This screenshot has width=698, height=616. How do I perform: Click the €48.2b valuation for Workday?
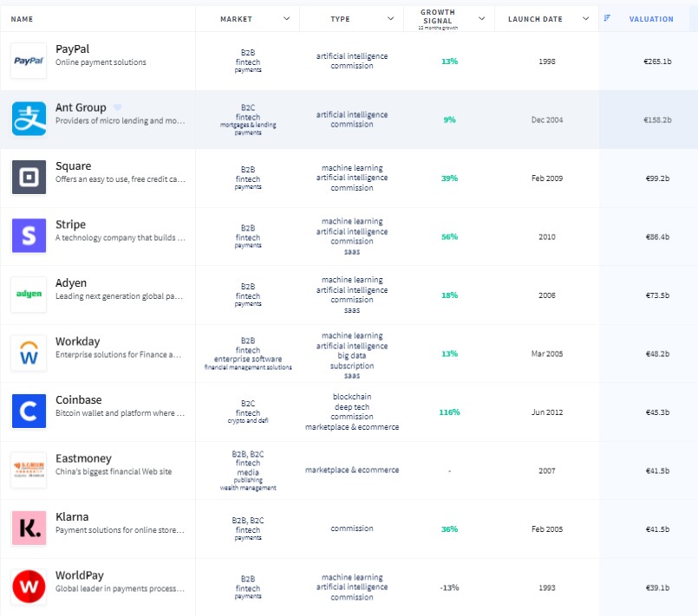[x=657, y=353]
